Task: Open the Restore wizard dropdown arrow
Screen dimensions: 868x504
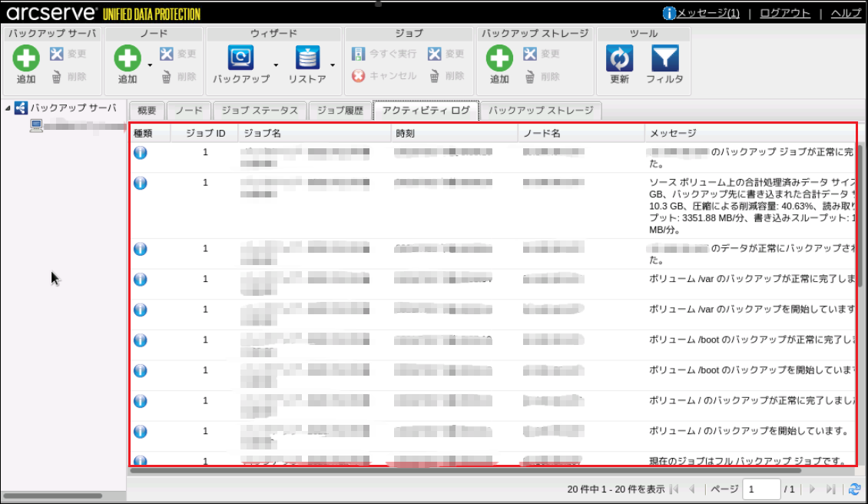Action: (333, 65)
